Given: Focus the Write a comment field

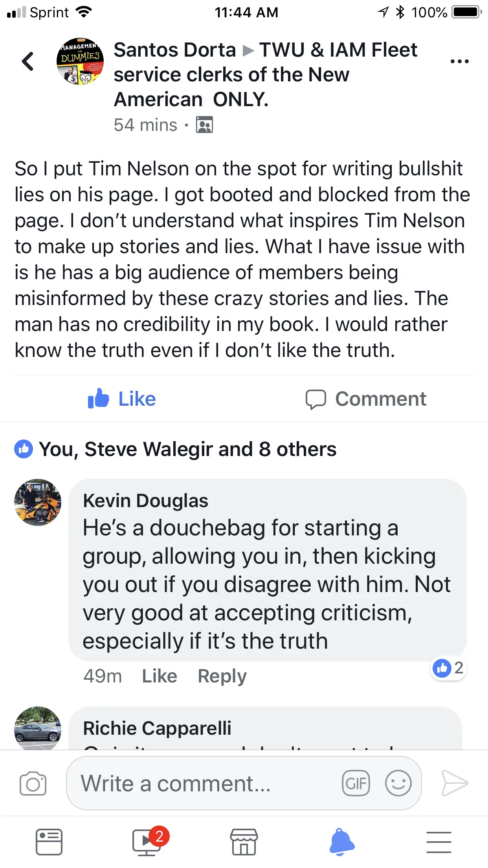Looking at the screenshot, I should pos(204,783).
